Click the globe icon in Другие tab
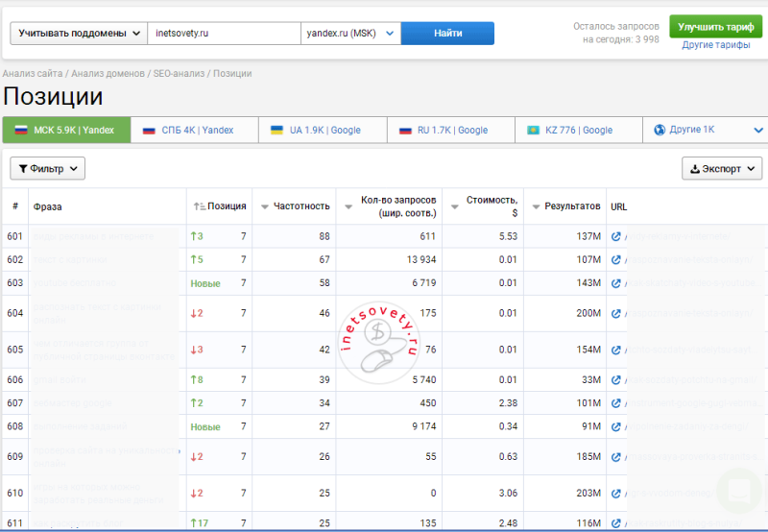This screenshot has width=768, height=532. point(660,130)
